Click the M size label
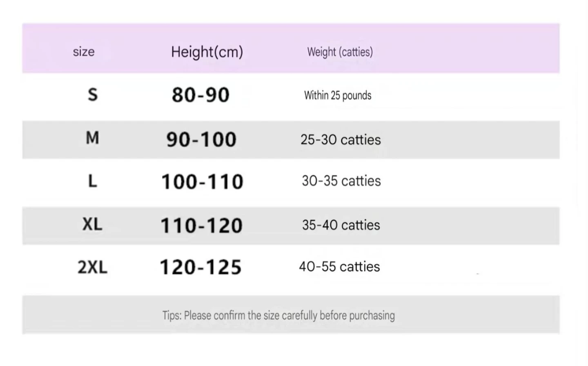Image resolution: width=588 pixels, height=366 pixels. click(93, 138)
